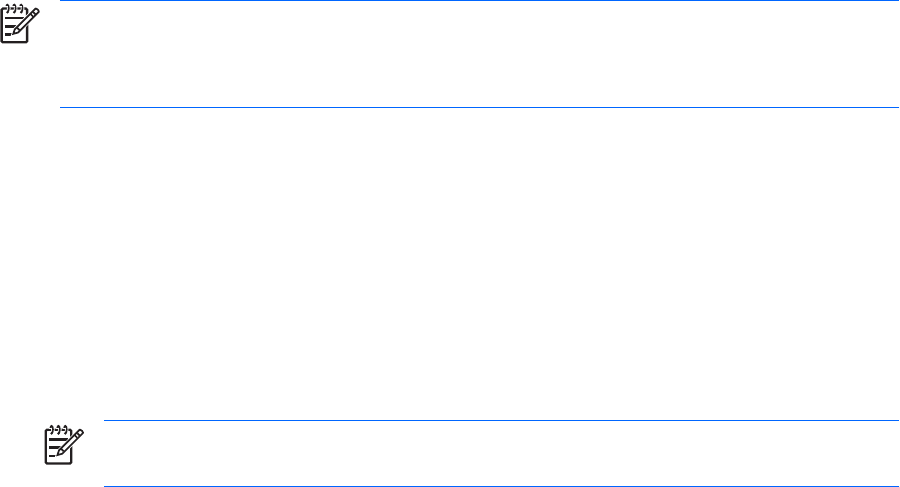
Task: Click the upper notepad note icon
Action: (20, 25)
